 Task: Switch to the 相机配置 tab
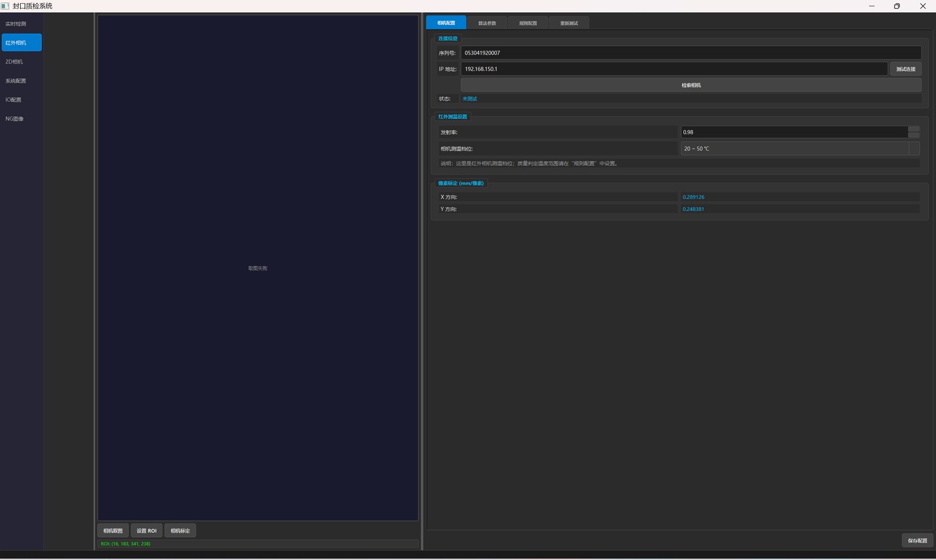tap(446, 23)
